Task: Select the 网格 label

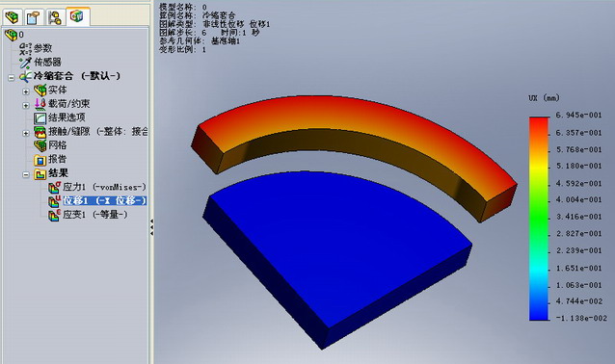Action: click(x=57, y=145)
